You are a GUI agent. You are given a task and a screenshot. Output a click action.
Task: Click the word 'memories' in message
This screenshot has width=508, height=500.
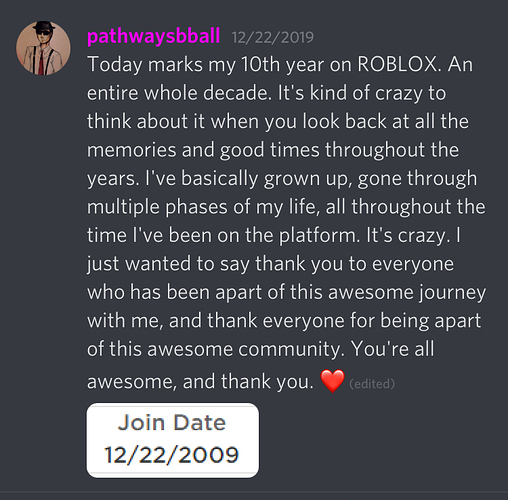pos(131,150)
